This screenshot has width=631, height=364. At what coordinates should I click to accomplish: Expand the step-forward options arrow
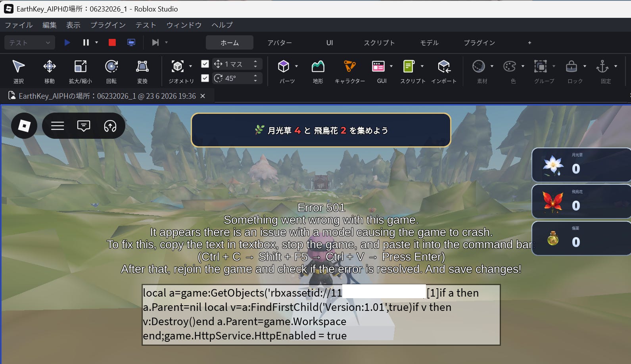point(166,42)
